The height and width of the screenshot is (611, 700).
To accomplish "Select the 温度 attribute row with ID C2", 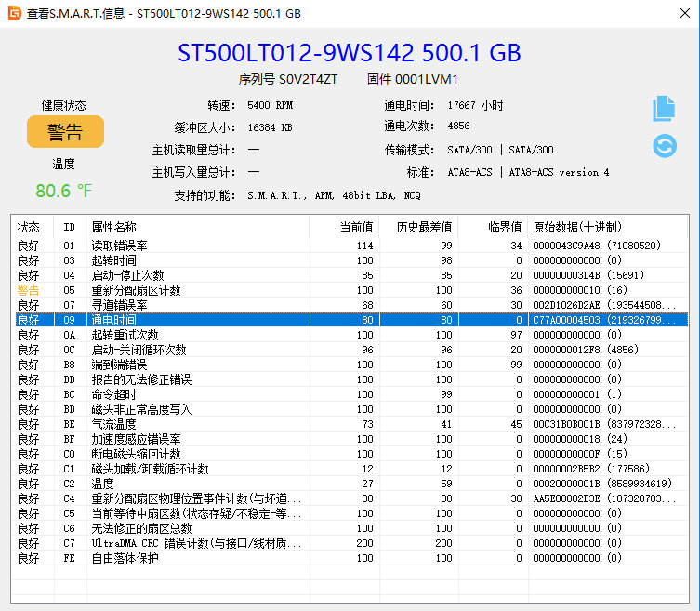I will pos(351,484).
